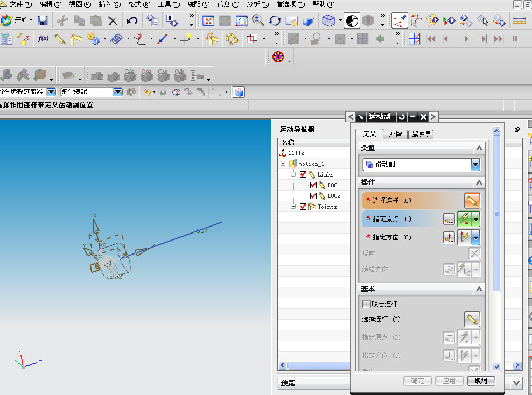532x395 pixels.
Task: Click the Save floppy disk icon
Action: point(43,20)
